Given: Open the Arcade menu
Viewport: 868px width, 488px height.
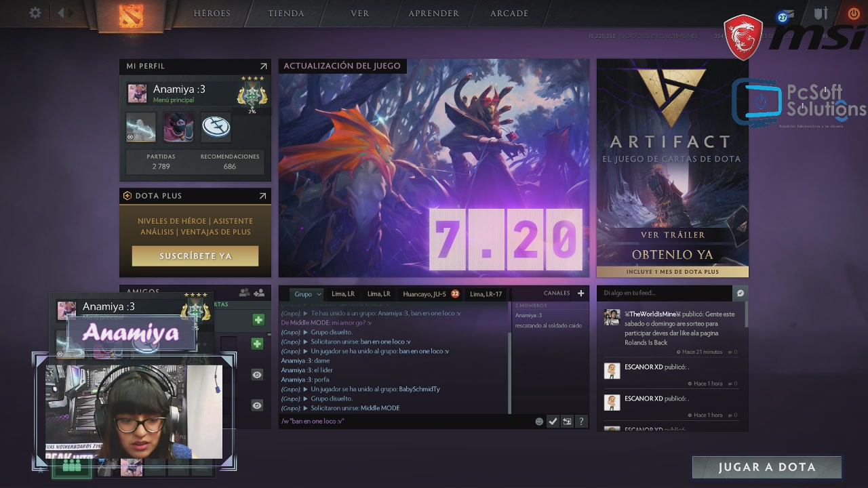Looking at the screenshot, I should tap(509, 14).
